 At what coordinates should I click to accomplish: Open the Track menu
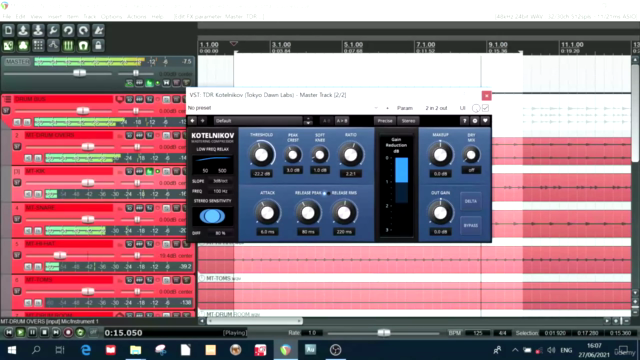pos(89,17)
